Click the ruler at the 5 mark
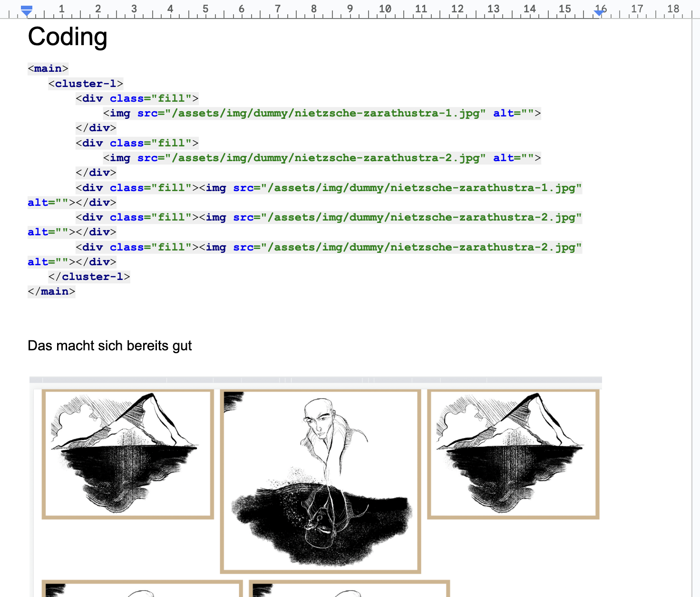The image size is (700, 597). (205, 9)
